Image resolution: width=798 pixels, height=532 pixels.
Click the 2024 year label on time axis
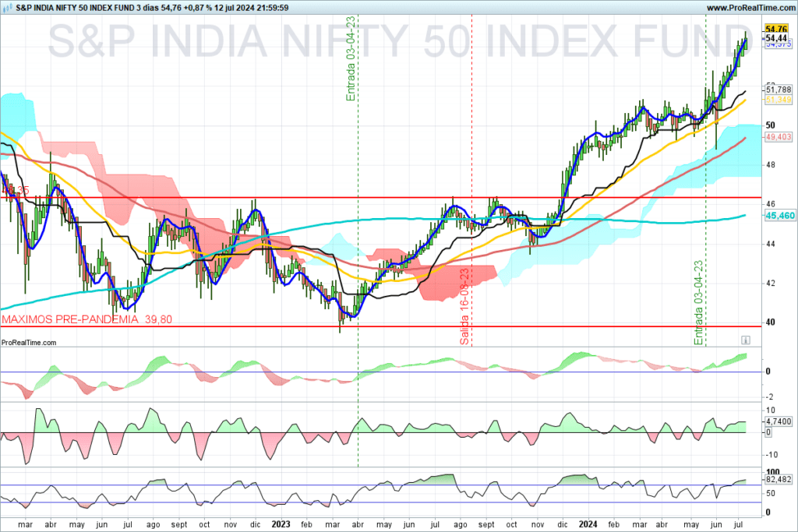[x=588, y=524]
